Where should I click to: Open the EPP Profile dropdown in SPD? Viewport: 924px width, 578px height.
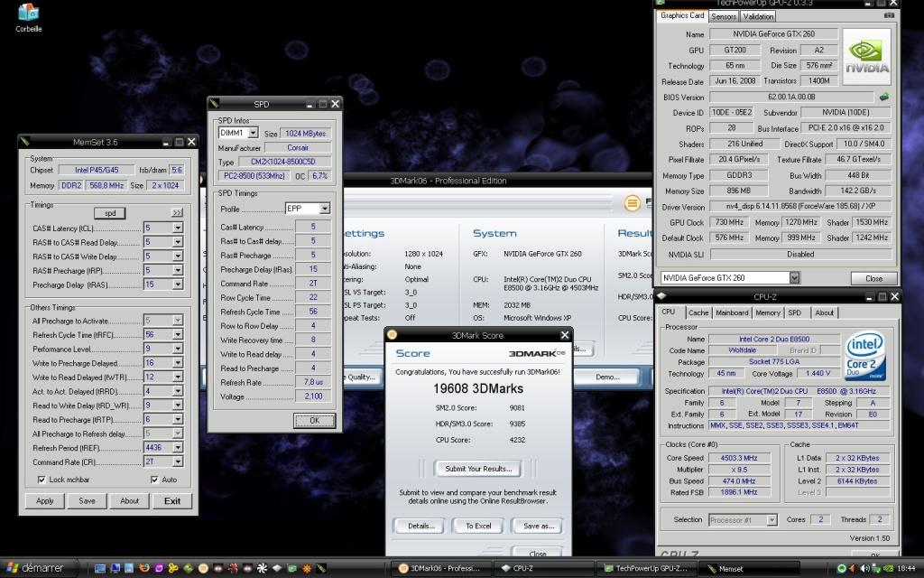pyautogui.click(x=324, y=209)
